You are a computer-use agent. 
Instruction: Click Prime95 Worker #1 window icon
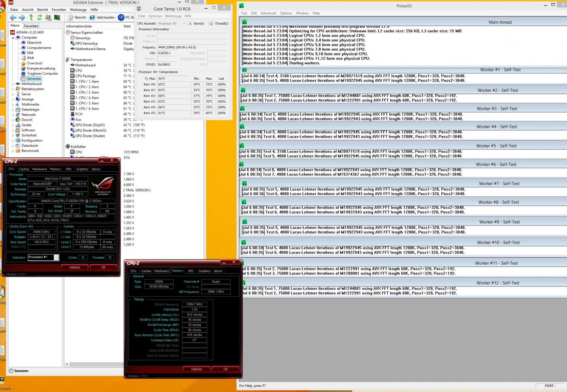click(245, 70)
